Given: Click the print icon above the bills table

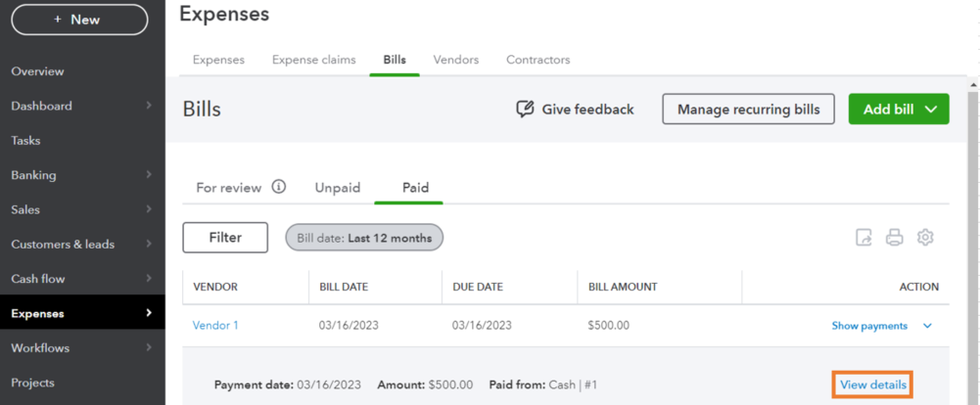Looking at the screenshot, I should (894, 238).
